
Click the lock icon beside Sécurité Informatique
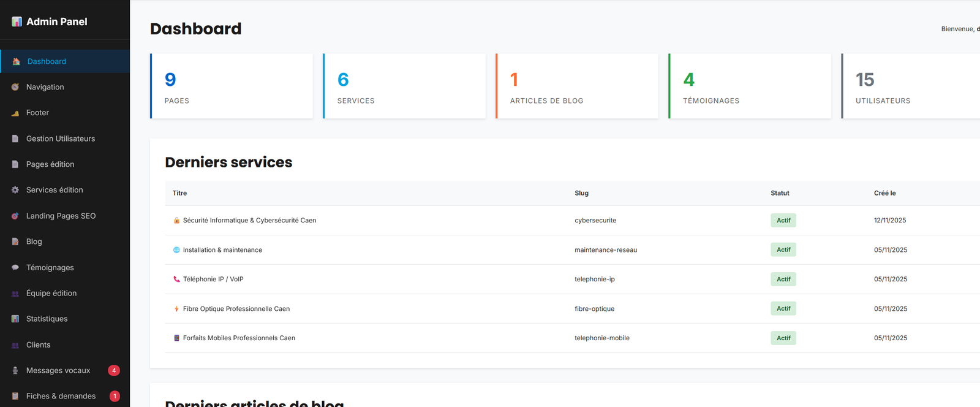coord(176,220)
